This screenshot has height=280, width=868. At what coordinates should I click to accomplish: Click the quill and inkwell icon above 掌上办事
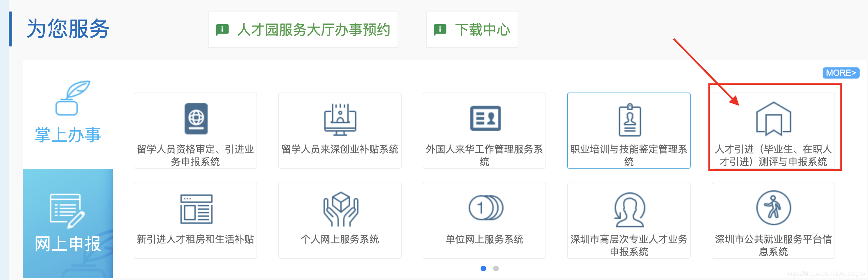tap(73, 98)
